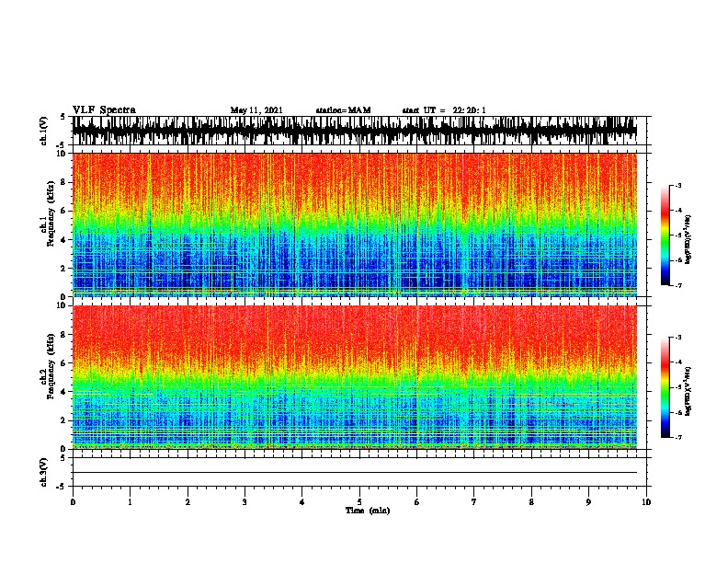The image size is (728, 563).
Task: Select the log(PSD) label beside ch.2 colorbar
Action: pos(688,391)
